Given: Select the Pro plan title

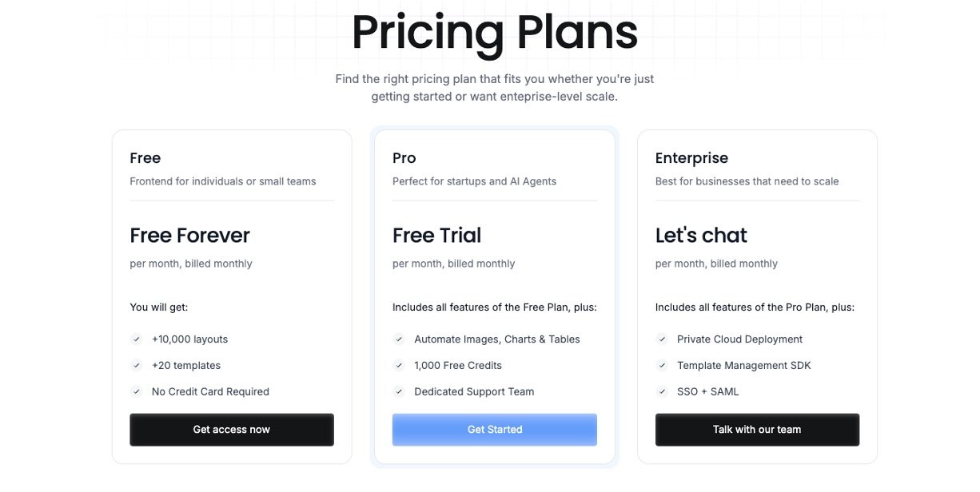Looking at the screenshot, I should coord(404,158).
